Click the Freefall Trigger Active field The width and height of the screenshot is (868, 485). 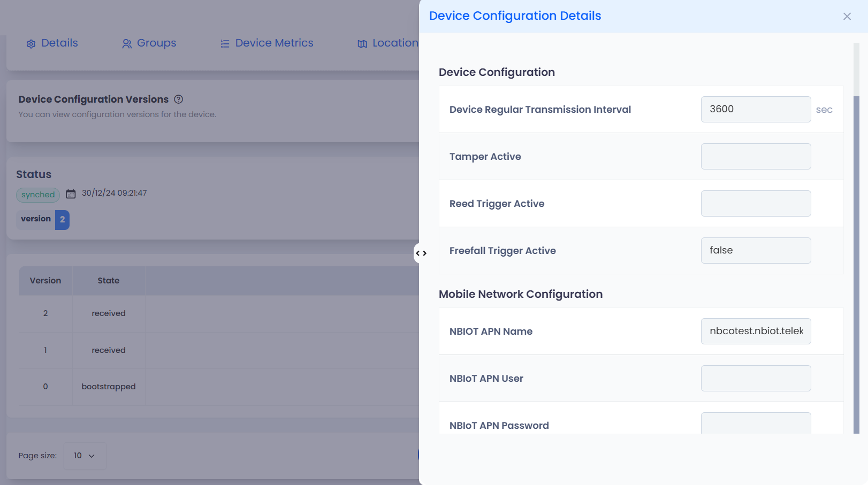(x=755, y=250)
